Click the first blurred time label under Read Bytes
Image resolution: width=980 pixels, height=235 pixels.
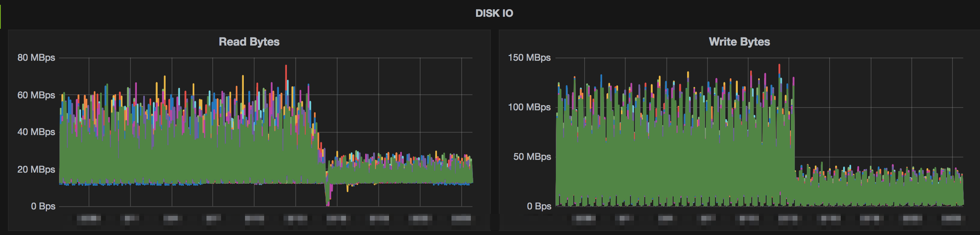[89, 218]
